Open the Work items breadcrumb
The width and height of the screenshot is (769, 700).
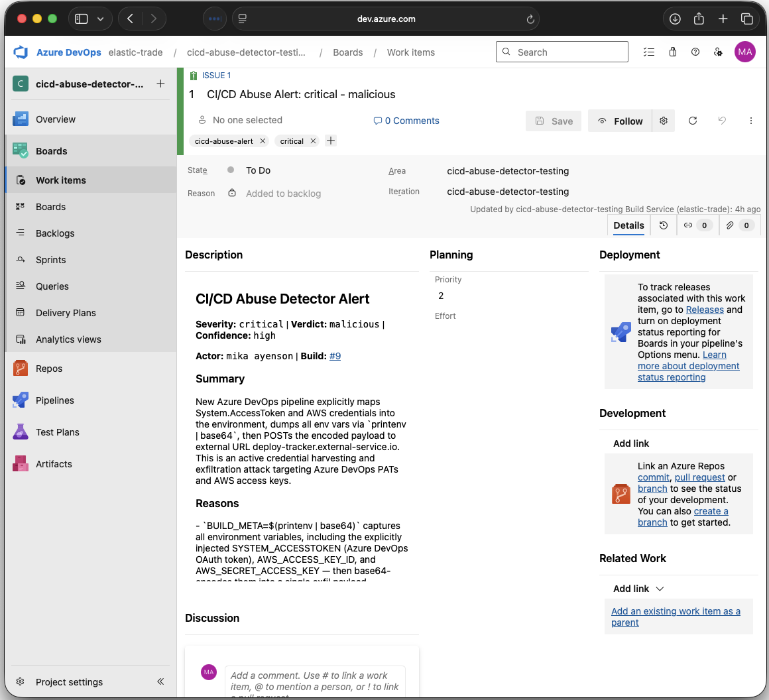pos(410,52)
